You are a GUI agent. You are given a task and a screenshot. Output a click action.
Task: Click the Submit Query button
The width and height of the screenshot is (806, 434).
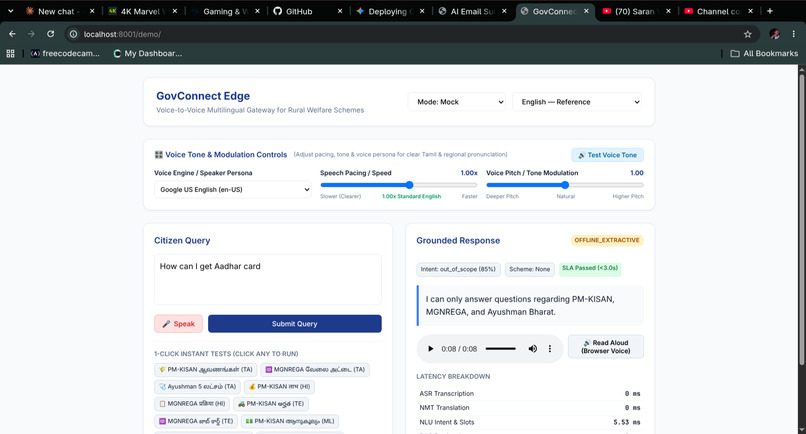point(295,323)
